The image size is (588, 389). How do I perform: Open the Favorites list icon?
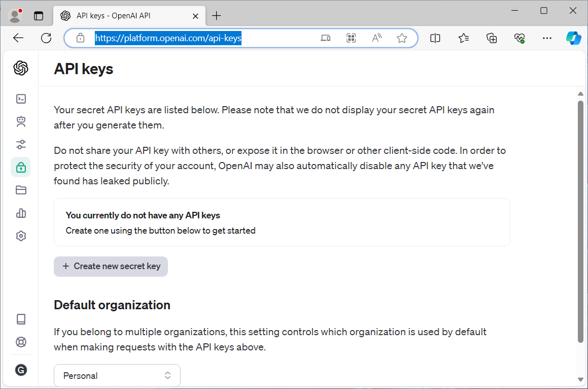pos(464,38)
